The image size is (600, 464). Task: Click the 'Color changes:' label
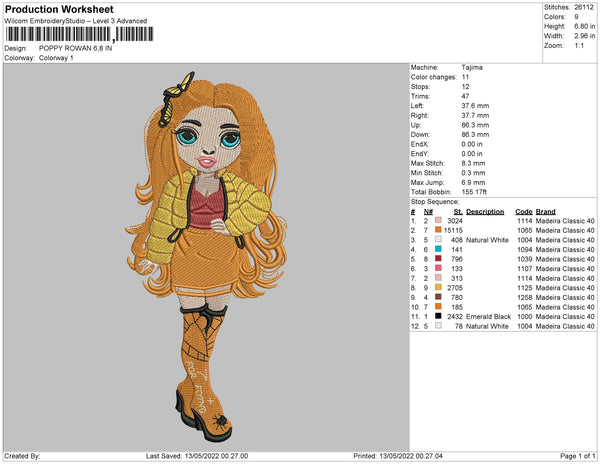(x=434, y=77)
